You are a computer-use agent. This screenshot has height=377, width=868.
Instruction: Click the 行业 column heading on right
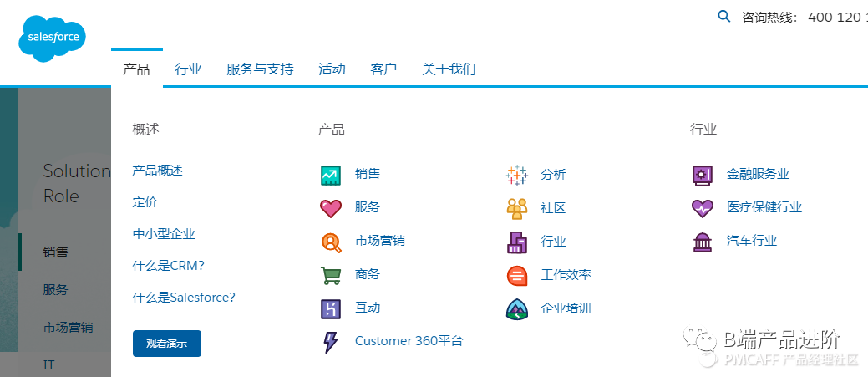tap(703, 130)
